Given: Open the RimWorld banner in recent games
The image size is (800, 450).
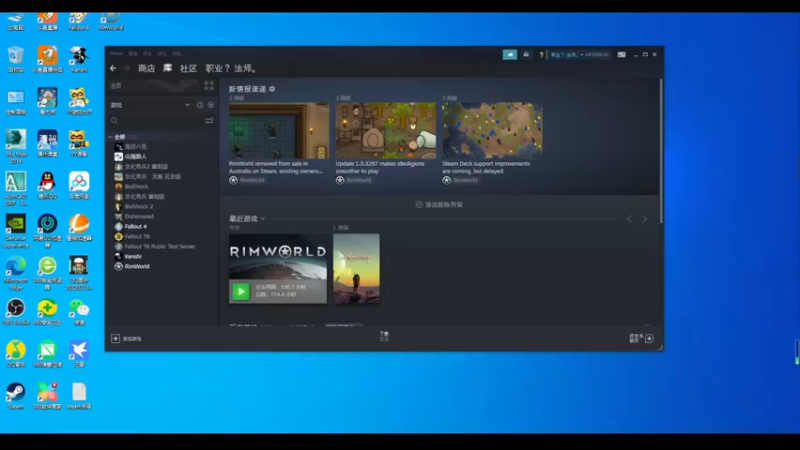Looking at the screenshot, I should [x=278, y=269].
